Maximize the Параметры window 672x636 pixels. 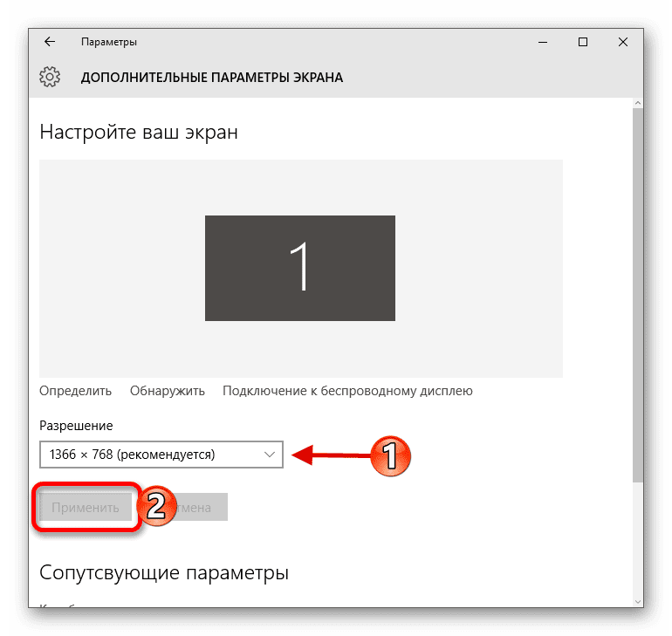[582, 42]
